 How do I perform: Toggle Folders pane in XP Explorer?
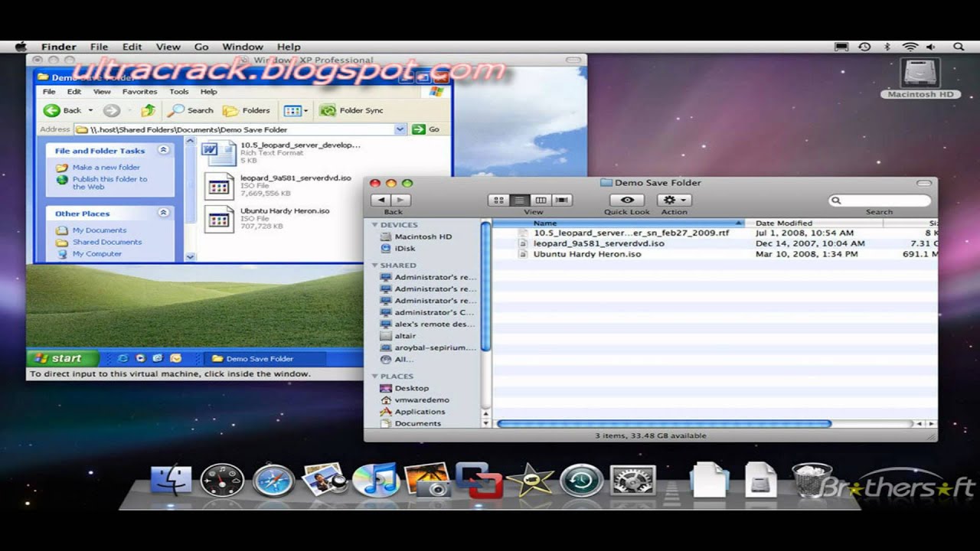tap(245, 110)
